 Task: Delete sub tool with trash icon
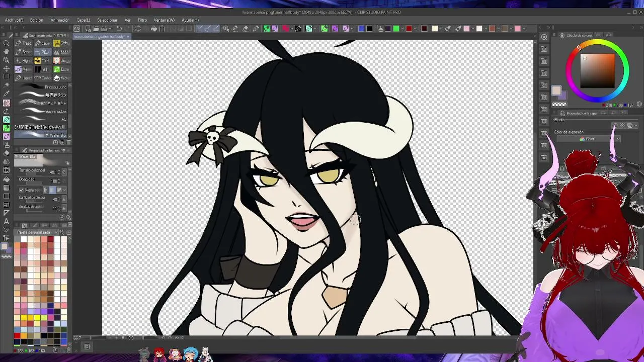68,142
